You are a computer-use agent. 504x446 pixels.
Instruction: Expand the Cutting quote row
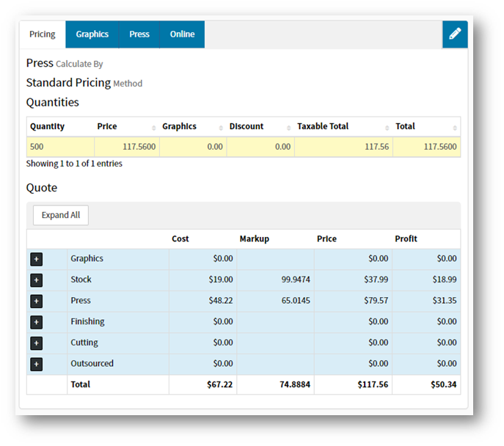tap(37, 343)
